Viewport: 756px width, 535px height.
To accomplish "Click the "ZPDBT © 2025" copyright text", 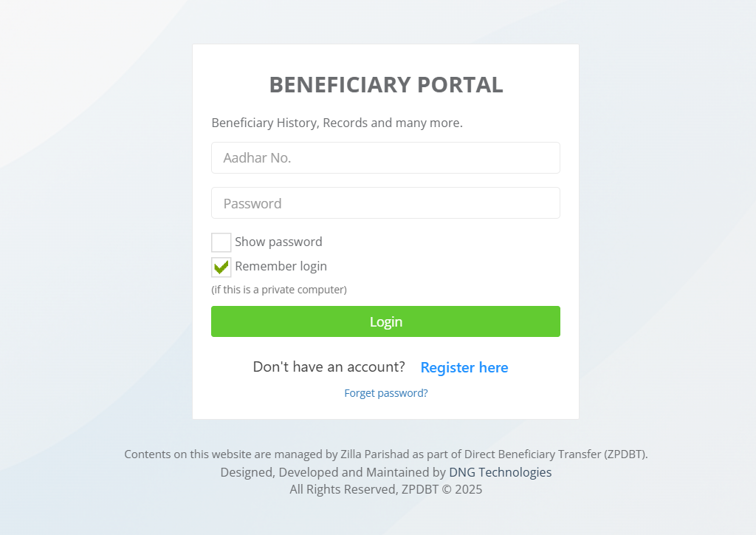I will pos(441,489).
